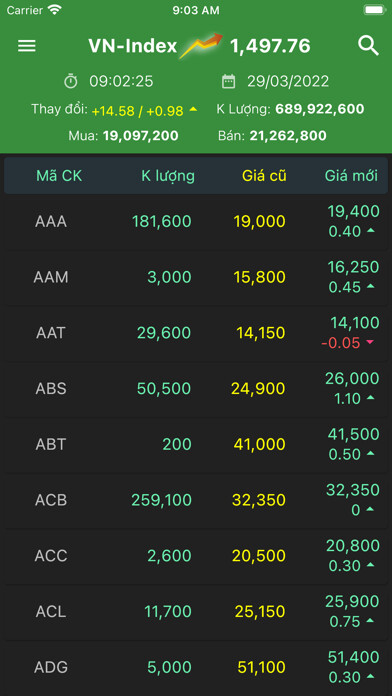Open the hamburger menu

coord(27,46)
